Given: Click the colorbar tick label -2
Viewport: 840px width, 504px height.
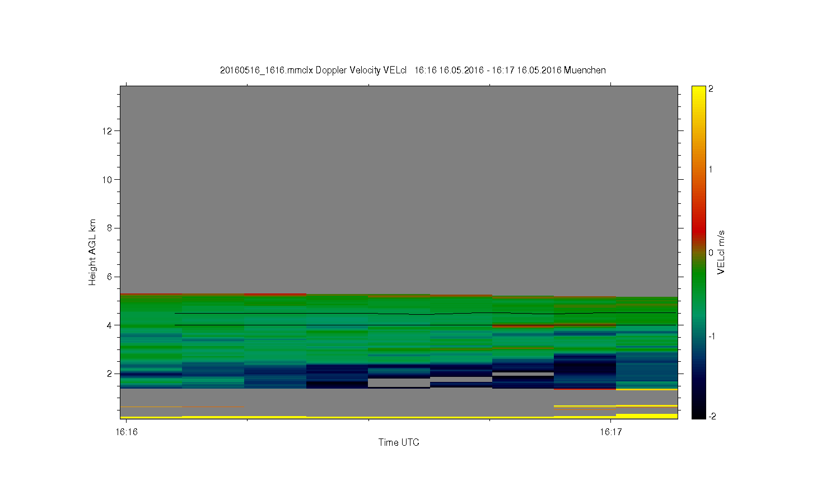Looking at the screenshot, I should (712, 416).
